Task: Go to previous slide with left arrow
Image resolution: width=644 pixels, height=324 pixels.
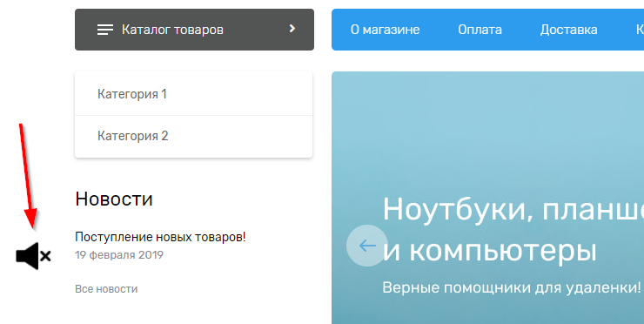Action: 366,246
